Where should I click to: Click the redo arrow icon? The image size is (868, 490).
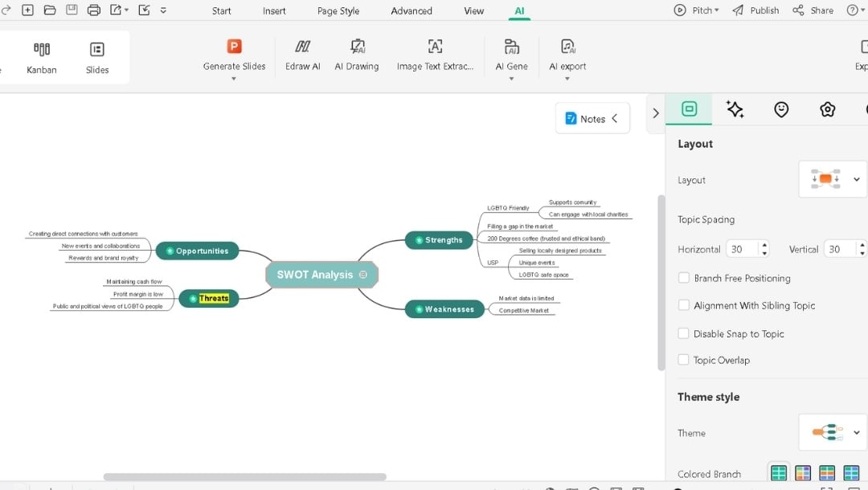[6, 10]
